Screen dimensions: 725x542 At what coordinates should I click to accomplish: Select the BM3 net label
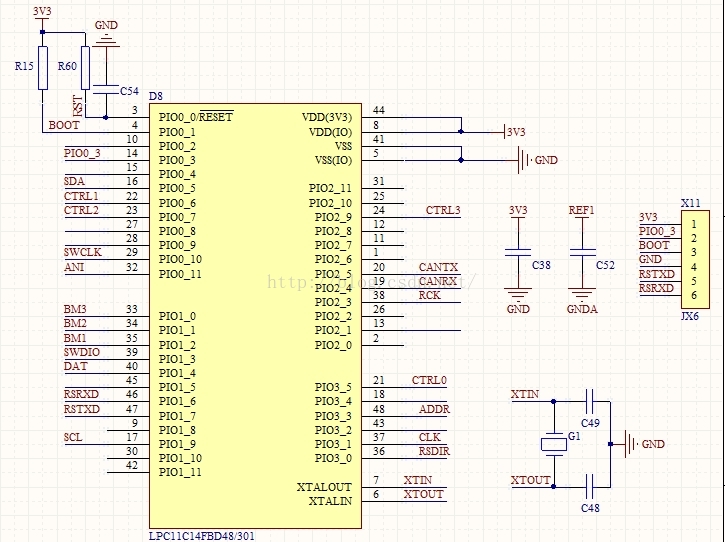(x=75, y=309)
